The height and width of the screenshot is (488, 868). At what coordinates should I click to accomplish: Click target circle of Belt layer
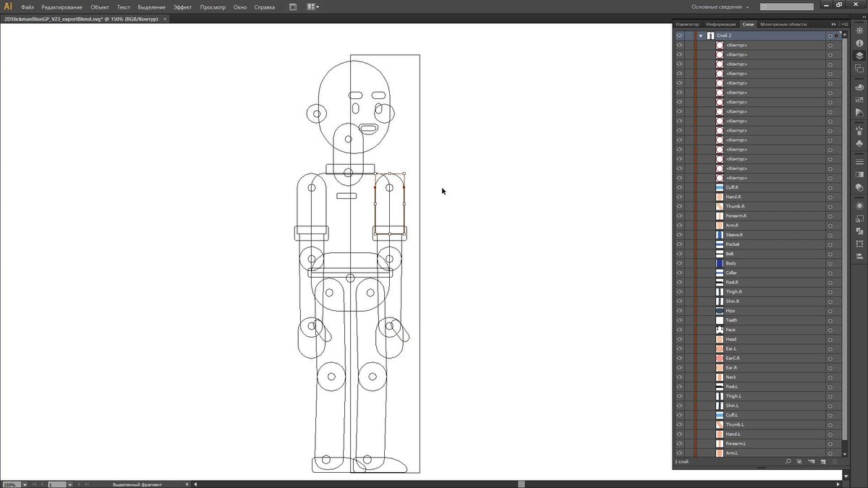(x=830, y=254)
